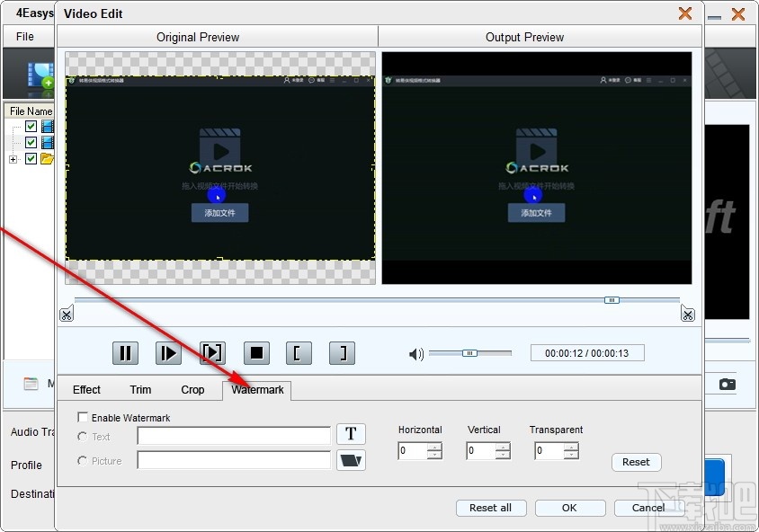Click the snapshot camera icon

[727, 382]
